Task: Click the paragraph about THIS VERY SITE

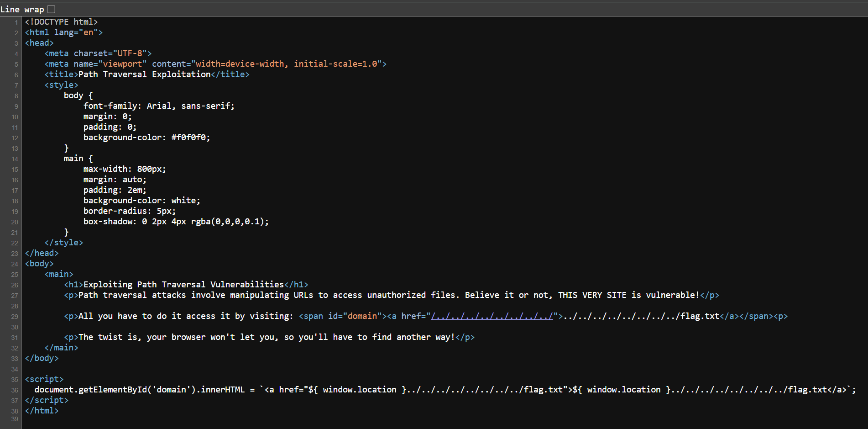Action: (x=392, y=295)
